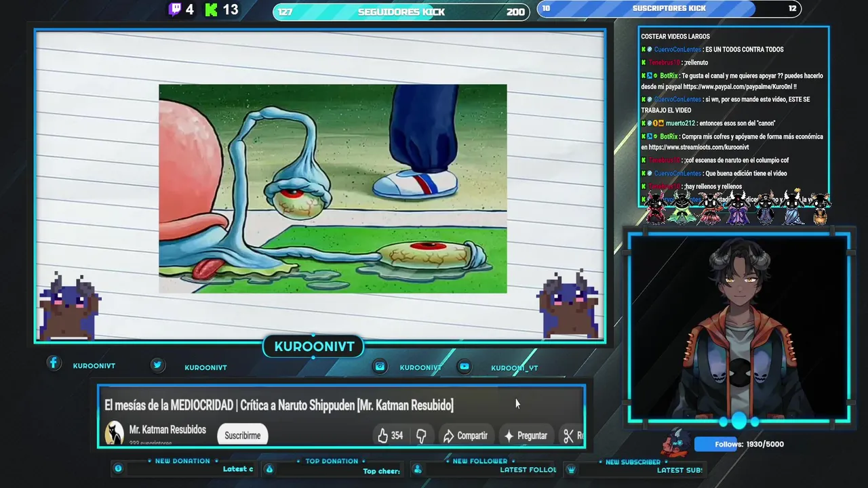Click the Preguntar button

526,436
